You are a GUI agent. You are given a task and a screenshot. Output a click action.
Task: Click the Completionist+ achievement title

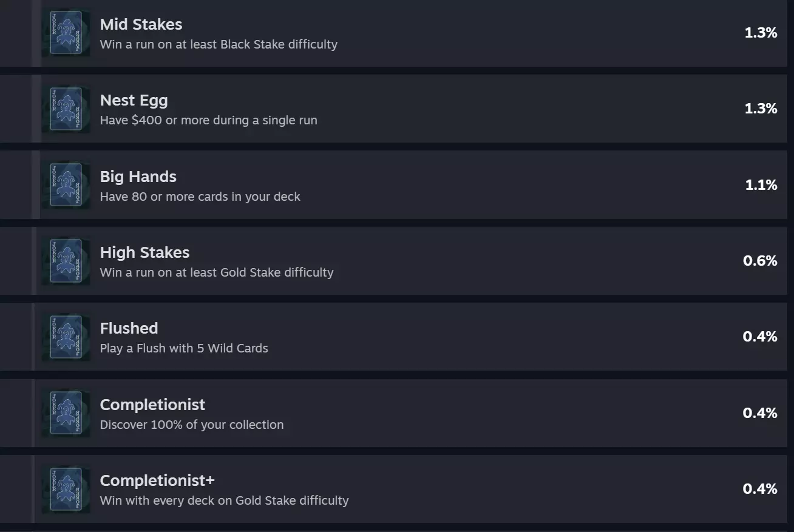pos(157,480)
